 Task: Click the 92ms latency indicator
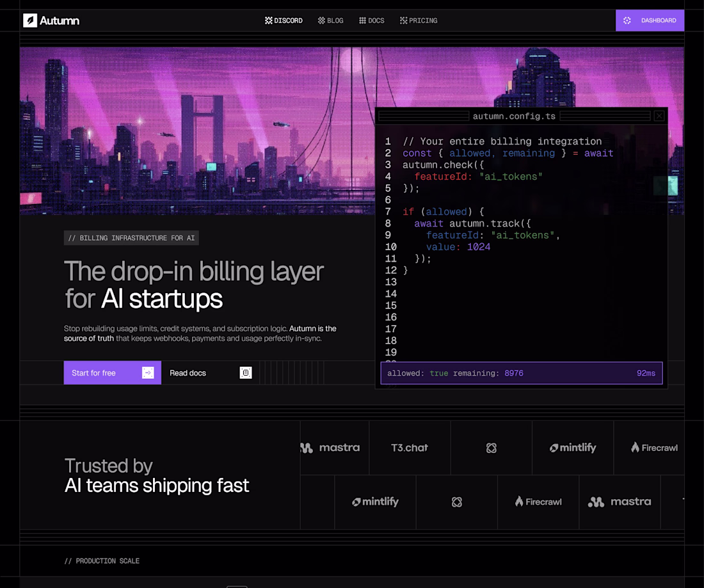(x=646, y=373)
